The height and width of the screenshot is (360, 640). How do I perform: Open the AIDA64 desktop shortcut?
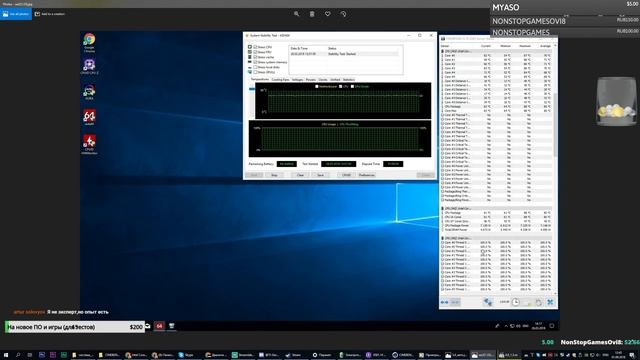(x=89, y=117)
